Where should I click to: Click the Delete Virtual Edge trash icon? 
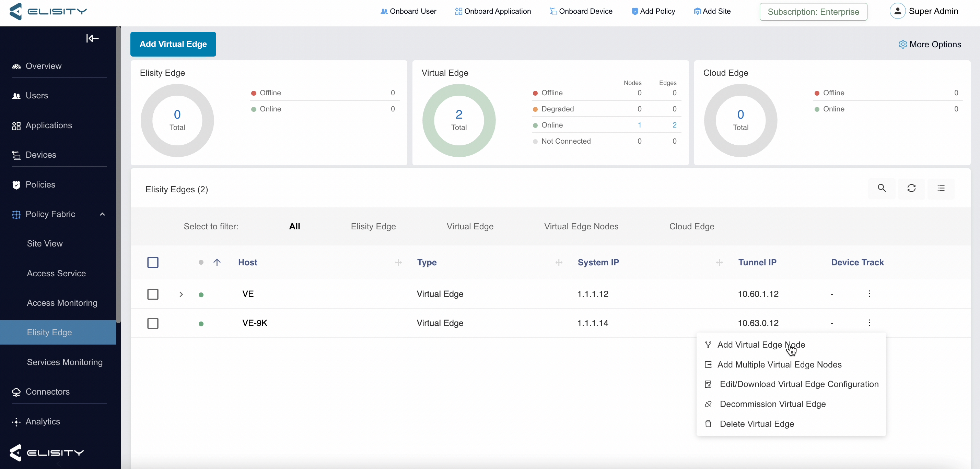pos(708,424)
